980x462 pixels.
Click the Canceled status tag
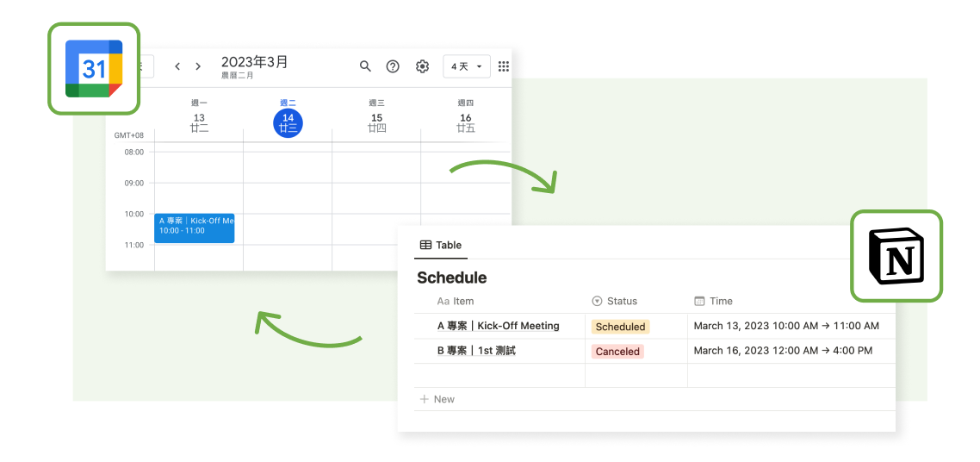pyautogui.click(x=617, y=352)
